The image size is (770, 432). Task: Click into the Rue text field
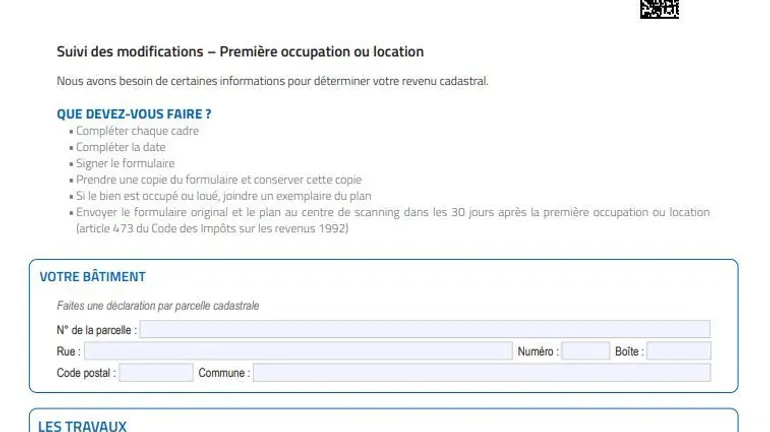click(x=298, y=351)
